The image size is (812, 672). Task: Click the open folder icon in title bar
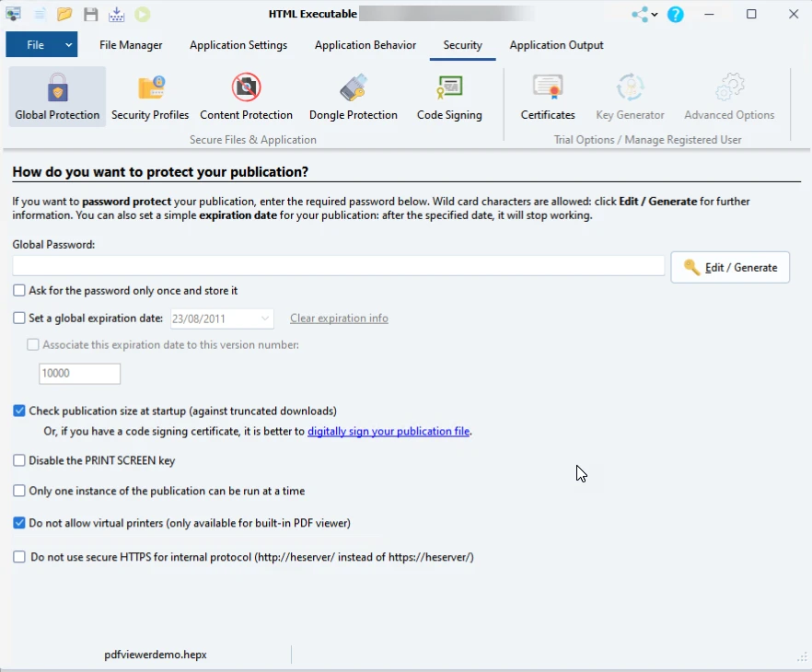(64, 15)
